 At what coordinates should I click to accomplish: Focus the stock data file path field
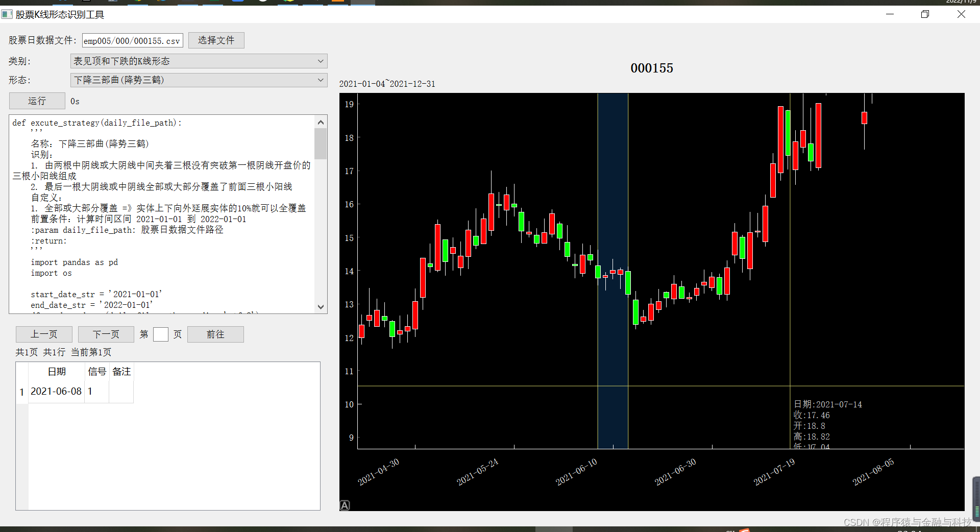(133, 41)
